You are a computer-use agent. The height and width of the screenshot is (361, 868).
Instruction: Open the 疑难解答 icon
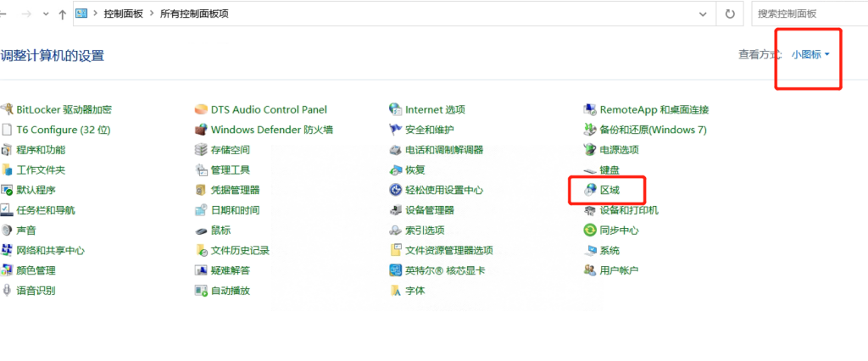[201, 270]
